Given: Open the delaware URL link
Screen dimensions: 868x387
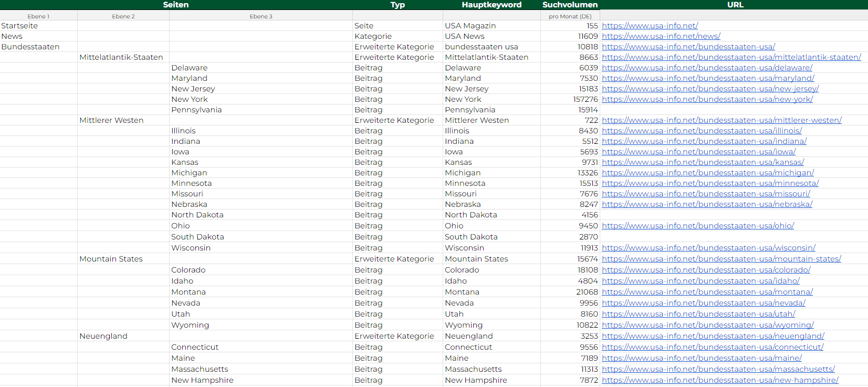Looking at the screenshot, I should [x=707, y=68].
